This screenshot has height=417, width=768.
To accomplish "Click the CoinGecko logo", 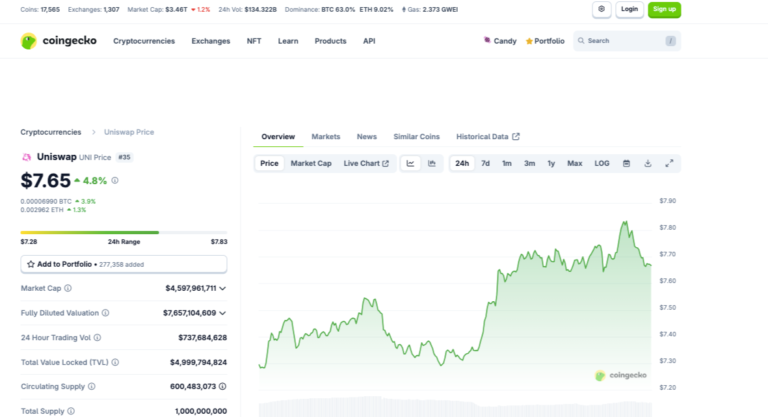I will (58, 41).
